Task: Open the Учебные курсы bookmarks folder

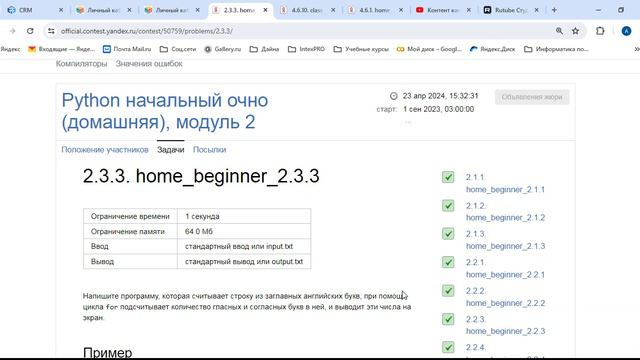Action: (361, 49)
